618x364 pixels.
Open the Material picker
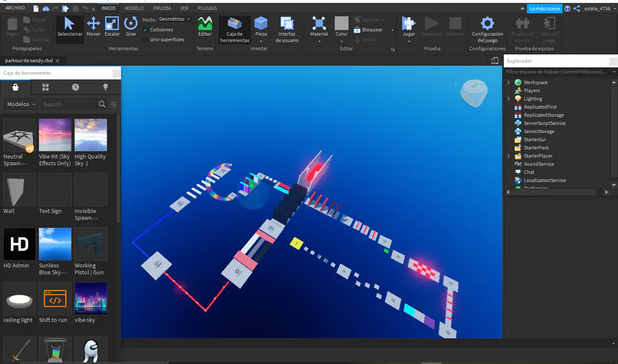(319, 27)
